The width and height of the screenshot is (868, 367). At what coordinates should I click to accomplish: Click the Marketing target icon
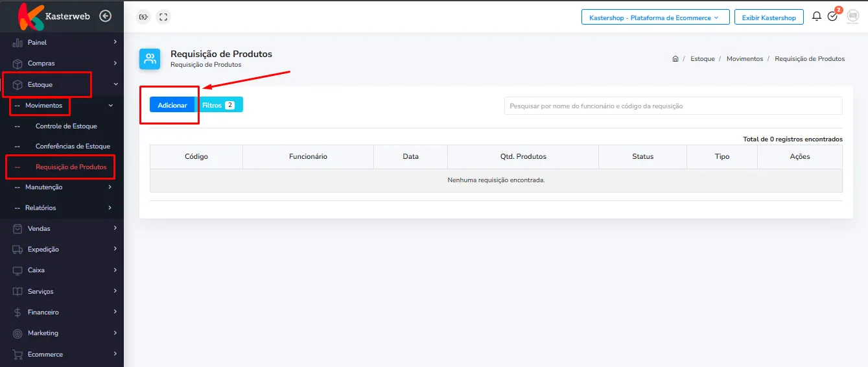coord(18,333)
